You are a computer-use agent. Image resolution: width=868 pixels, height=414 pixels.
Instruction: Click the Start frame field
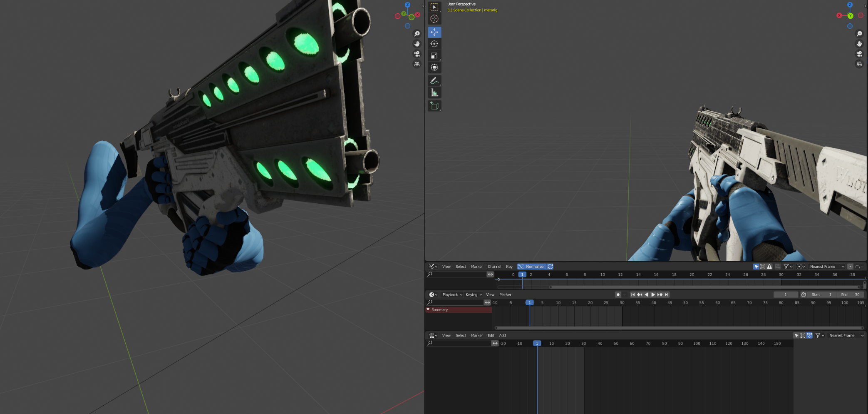pyautogui.click(x=821, y=294)
